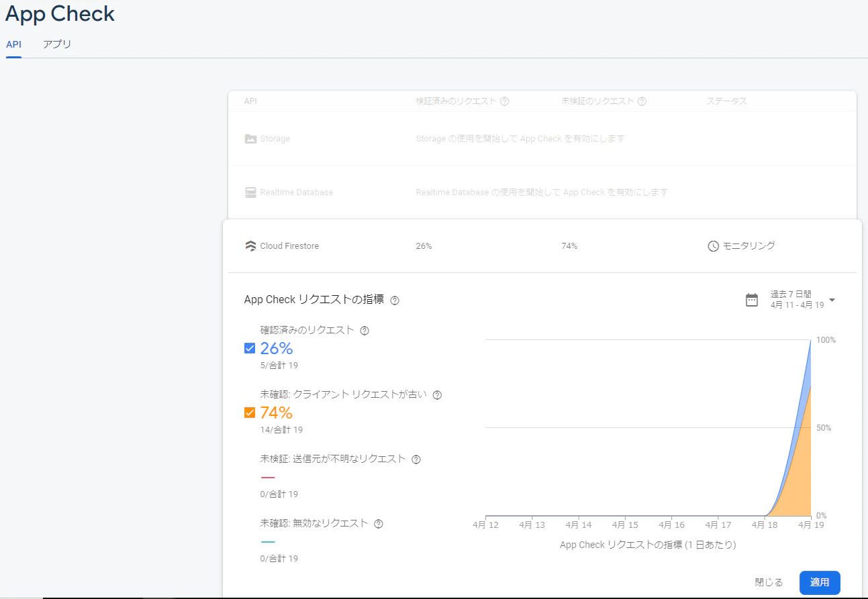Screen dimensions: 868x599
Task: Select the Realtime Database row label
Action: pyautogui.click(x=297, y=193)
